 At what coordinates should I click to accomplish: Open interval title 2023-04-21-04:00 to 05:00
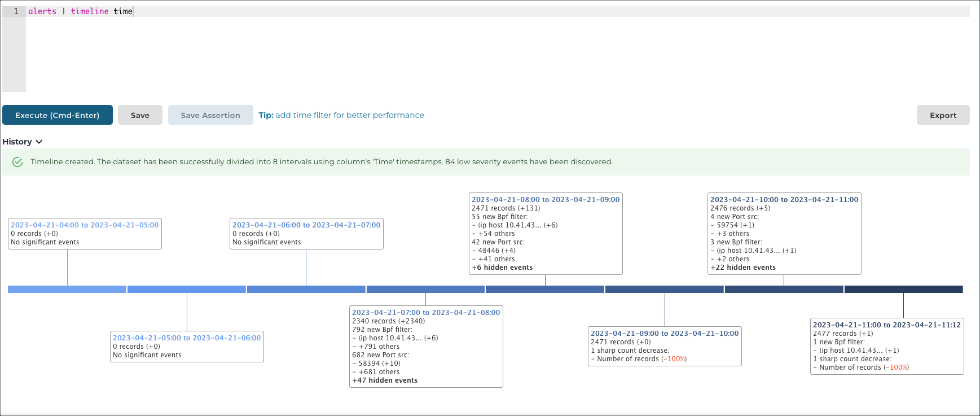(85, 225)
